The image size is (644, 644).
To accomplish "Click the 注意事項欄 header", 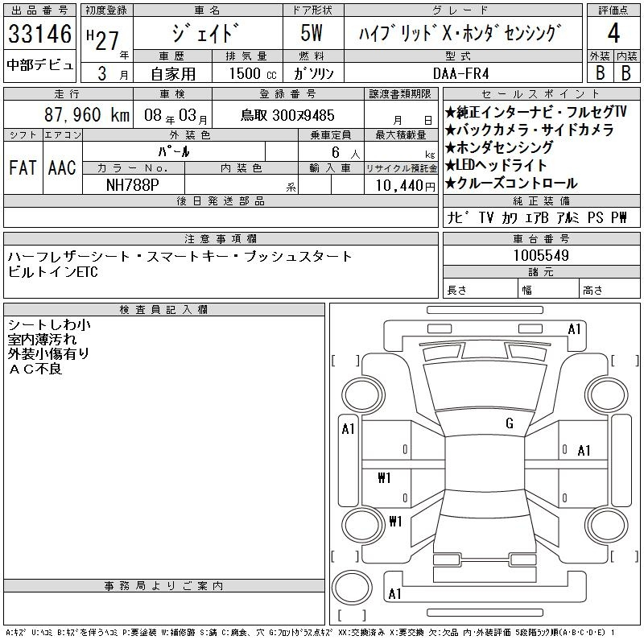I will coord(221,238).
